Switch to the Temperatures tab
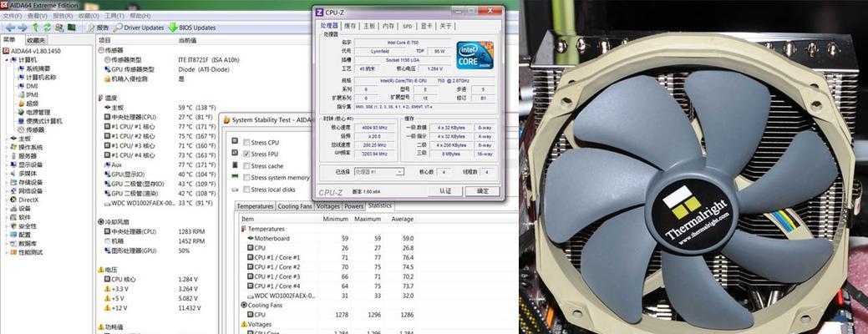The image size is (868, 334). tap(255, 206)
